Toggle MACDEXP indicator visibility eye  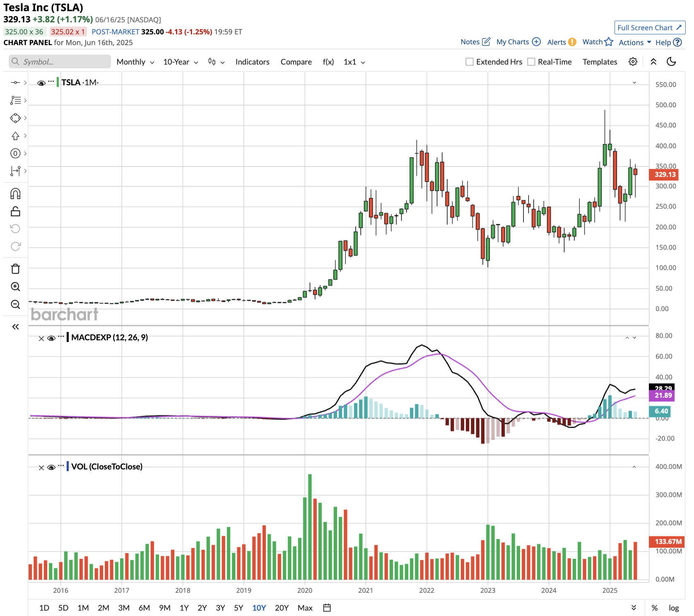pos(51,338)
